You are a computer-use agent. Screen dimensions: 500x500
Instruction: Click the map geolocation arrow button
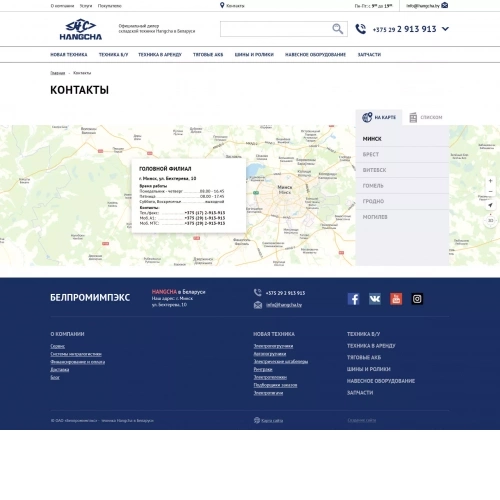(490, 205)
